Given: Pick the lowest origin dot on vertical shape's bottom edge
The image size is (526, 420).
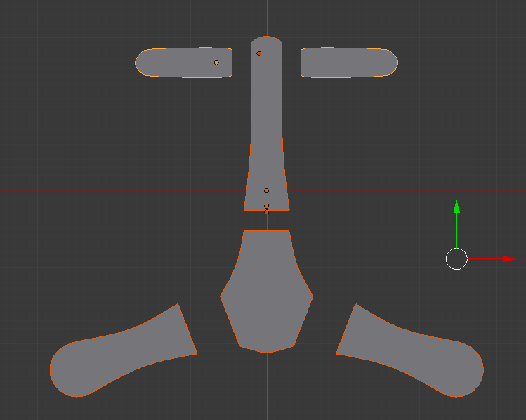Looking at the screenshot, I should pos(267,211).
